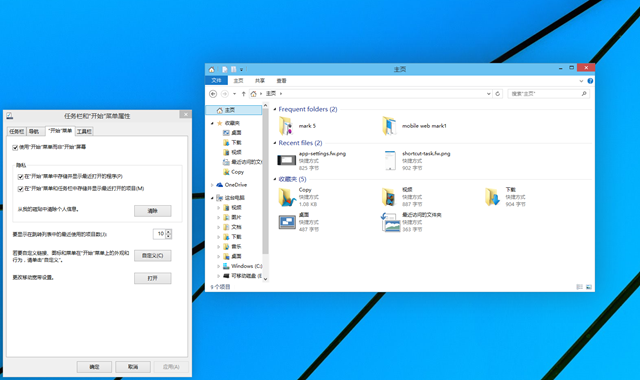
Task: Select 文档 folder in the navigation pane
Action: (x=232, y=227)
